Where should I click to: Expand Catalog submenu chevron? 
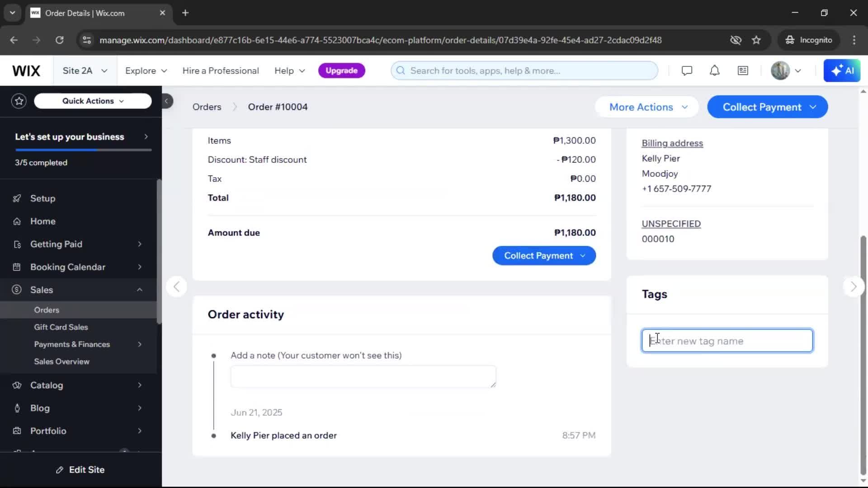140,385
